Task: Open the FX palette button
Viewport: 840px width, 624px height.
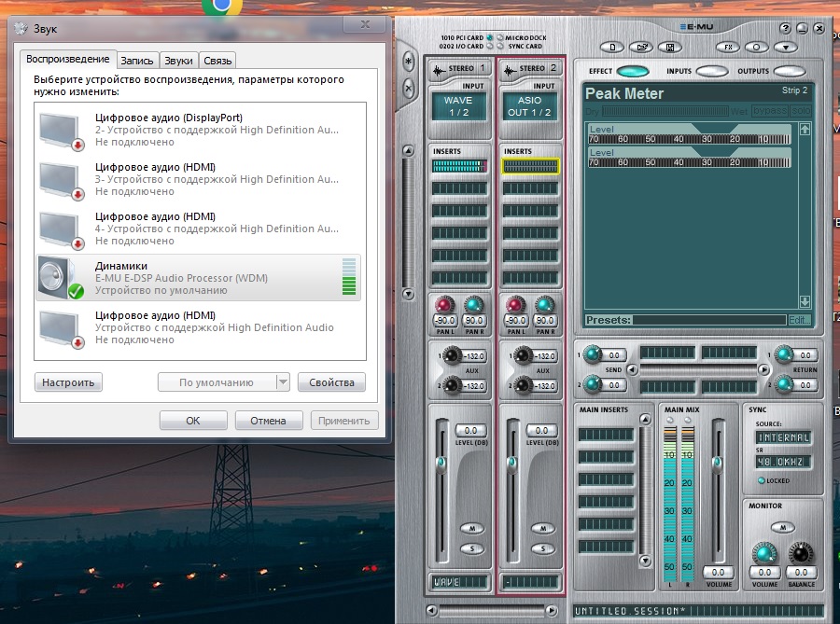Action: 728,46
